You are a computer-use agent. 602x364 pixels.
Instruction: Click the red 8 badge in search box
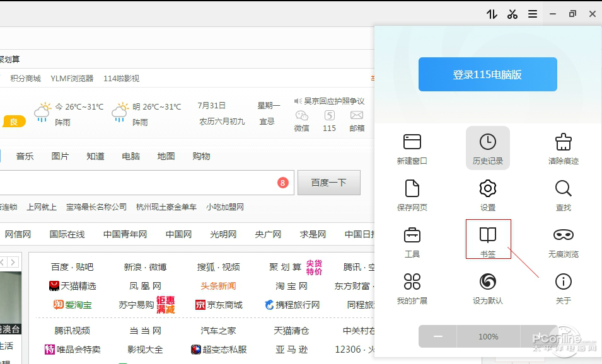[x=283, y=183]
